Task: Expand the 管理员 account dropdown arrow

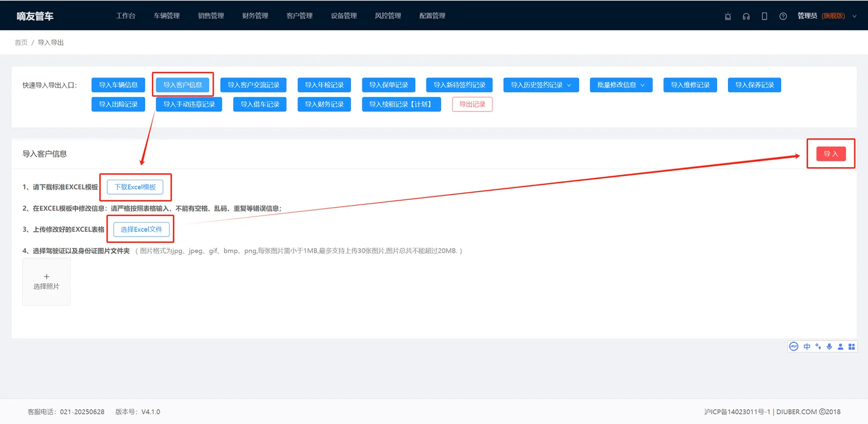Action: (854, 16)
